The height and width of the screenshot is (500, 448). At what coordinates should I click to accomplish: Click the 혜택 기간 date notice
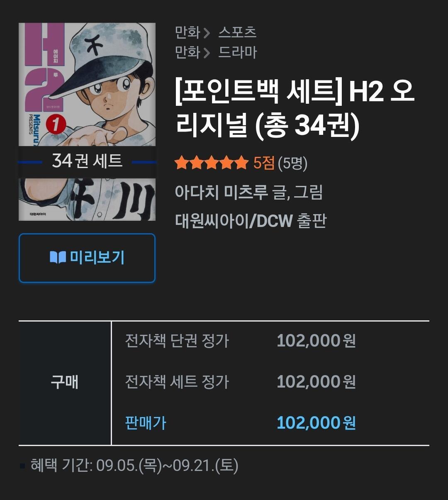pyautogui.click(x=134, y=466)
